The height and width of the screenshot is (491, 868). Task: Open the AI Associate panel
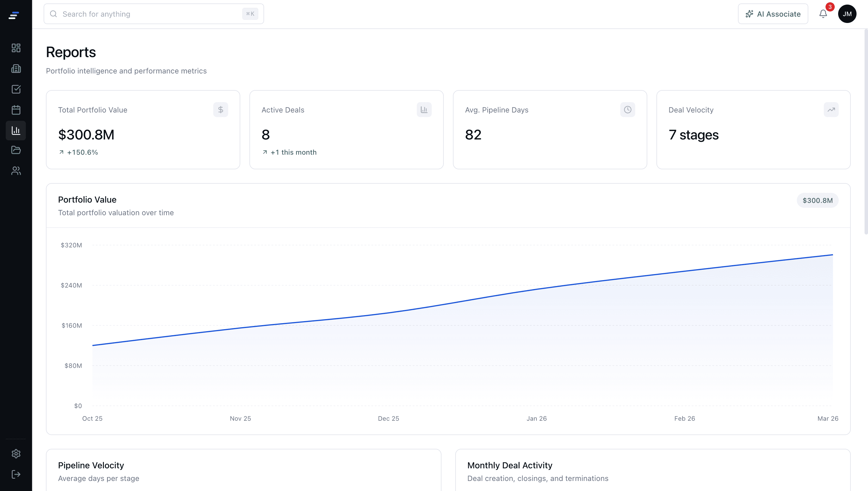coord(773,14)
